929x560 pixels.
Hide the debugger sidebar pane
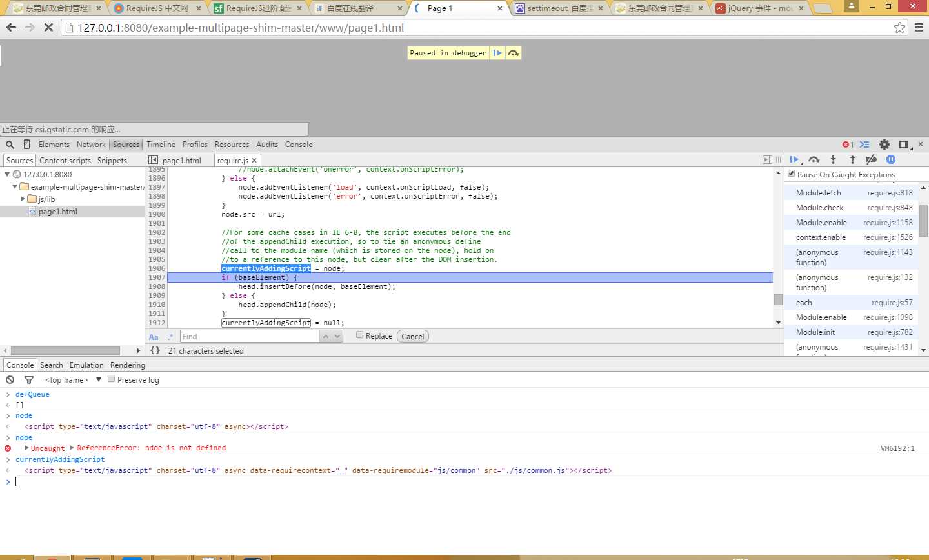click(x=767, y=159)
